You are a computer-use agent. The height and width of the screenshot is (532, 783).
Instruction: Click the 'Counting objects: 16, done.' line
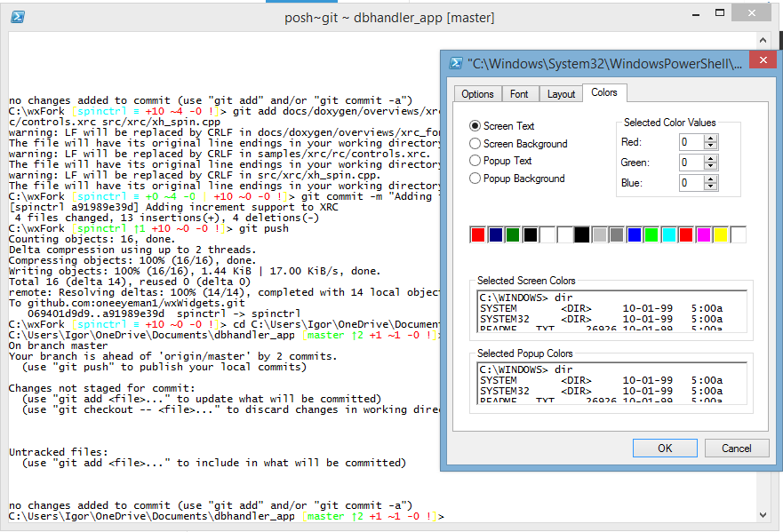point(92,239)
